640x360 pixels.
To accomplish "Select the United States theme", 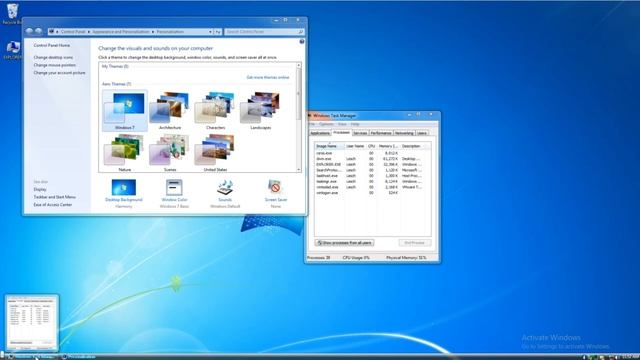I will (216, 152).
